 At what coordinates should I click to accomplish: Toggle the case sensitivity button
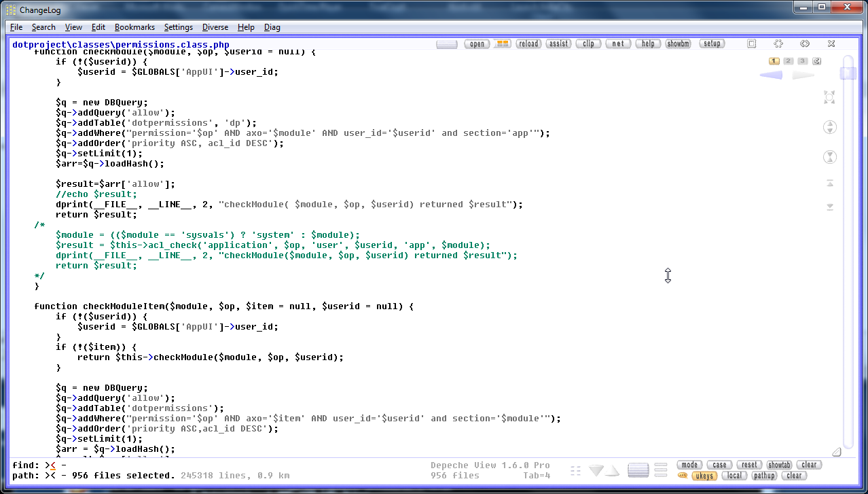pos(719,465)
